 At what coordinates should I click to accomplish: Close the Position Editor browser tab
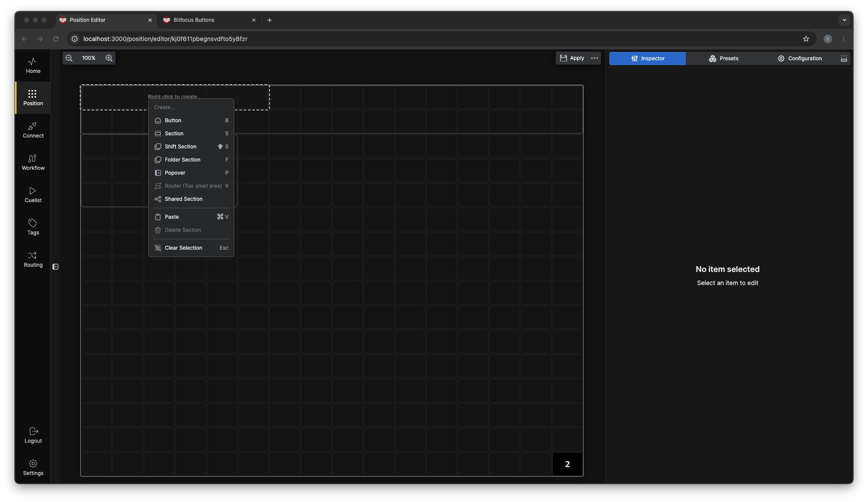pos(150,20)
